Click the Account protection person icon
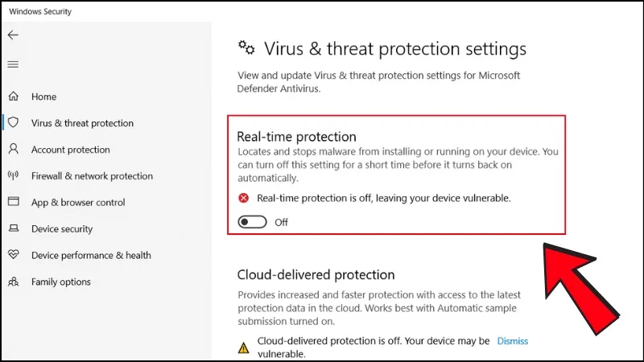644x362 pixels. click(13, 150)
